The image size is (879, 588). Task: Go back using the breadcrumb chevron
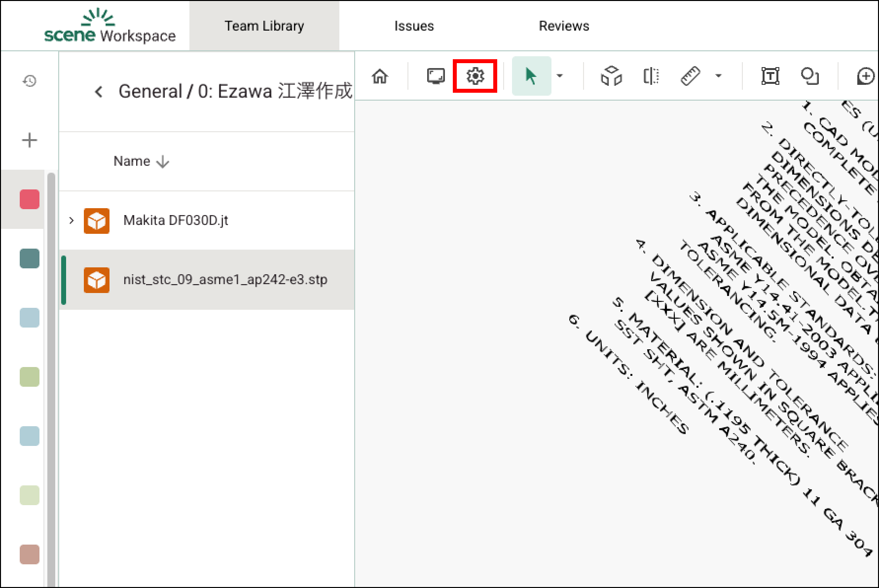99,92
